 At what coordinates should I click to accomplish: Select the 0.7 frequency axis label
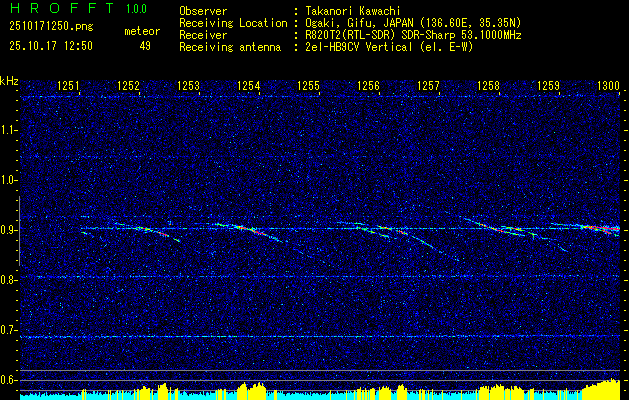tap(9, 330)
